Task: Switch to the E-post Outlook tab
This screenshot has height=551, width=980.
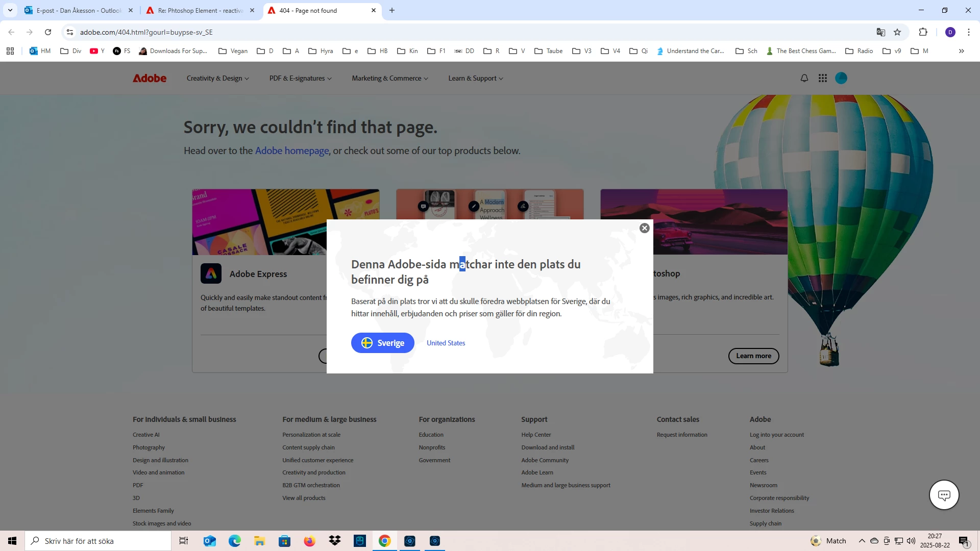Action: [77, 10]
